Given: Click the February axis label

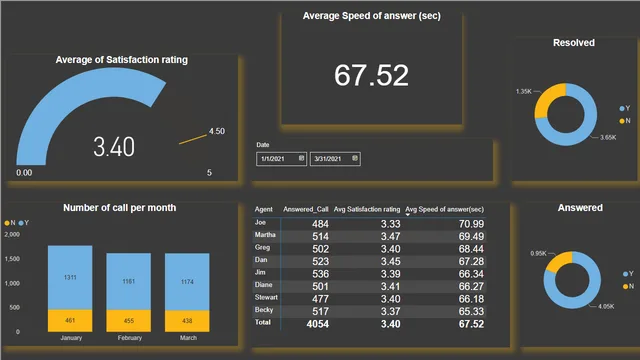Looking at the screenshot, I should click(x=130, y=338).
